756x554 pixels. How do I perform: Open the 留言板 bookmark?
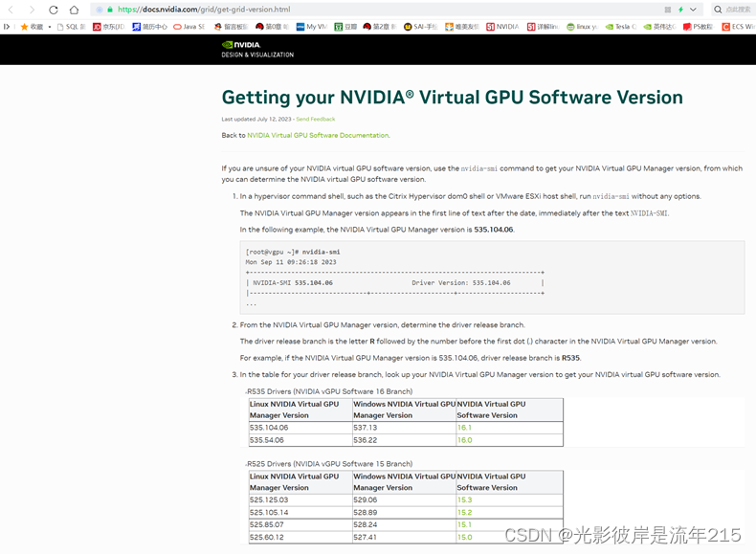231,27
